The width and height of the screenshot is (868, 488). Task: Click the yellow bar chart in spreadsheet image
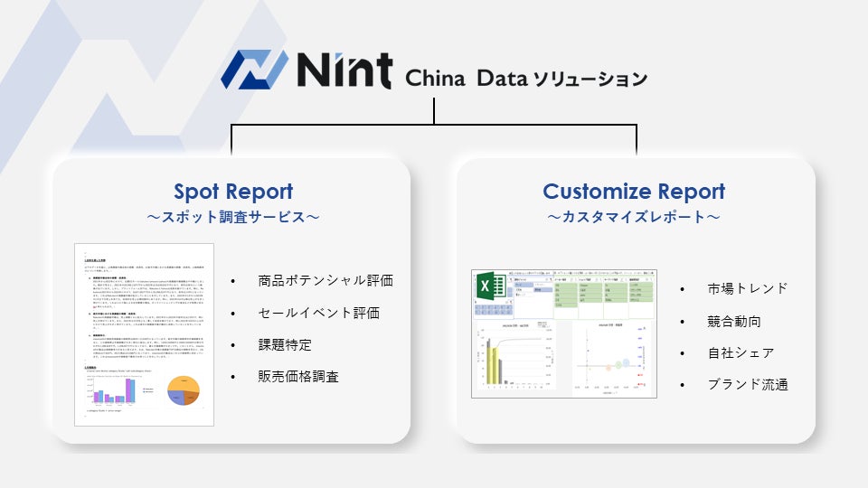pyautogui.click(x=515, y=356)
